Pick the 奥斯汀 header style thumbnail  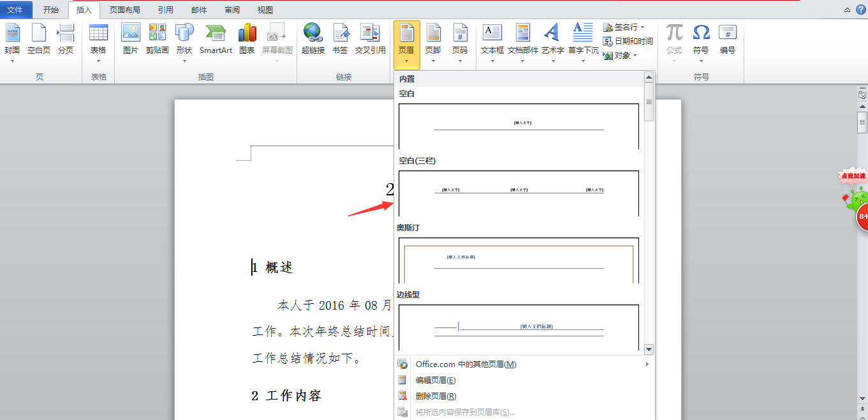tap(519, 260)
